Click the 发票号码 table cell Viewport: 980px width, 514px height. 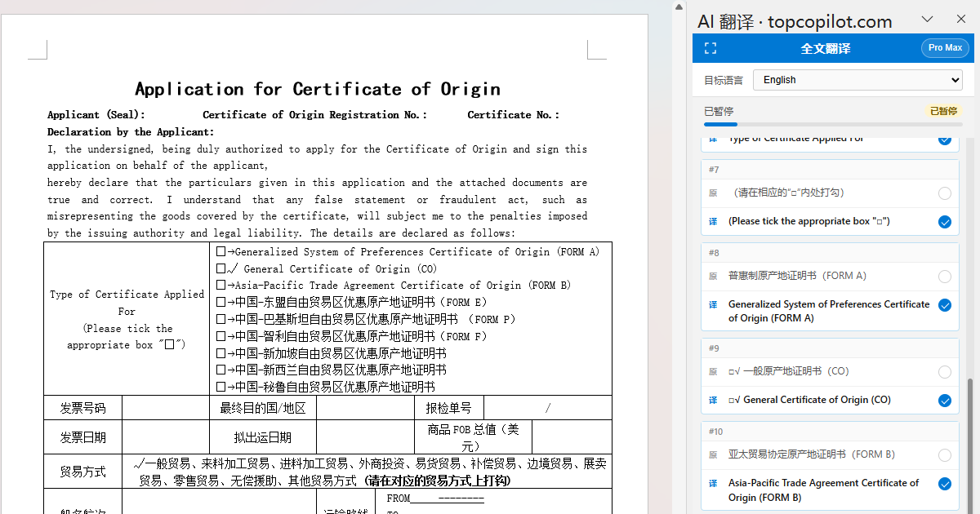[x=82, y=408]
